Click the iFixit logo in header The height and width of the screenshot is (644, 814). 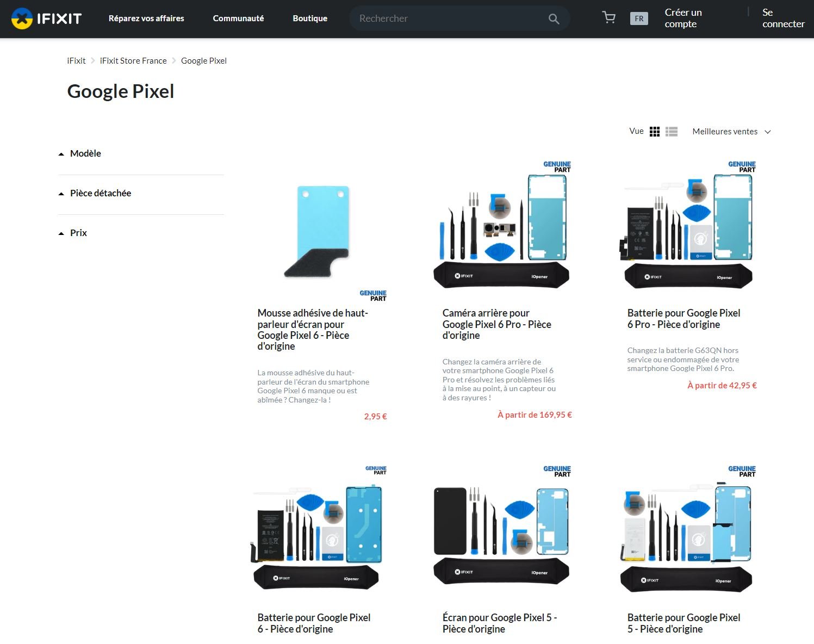(46, 18)
